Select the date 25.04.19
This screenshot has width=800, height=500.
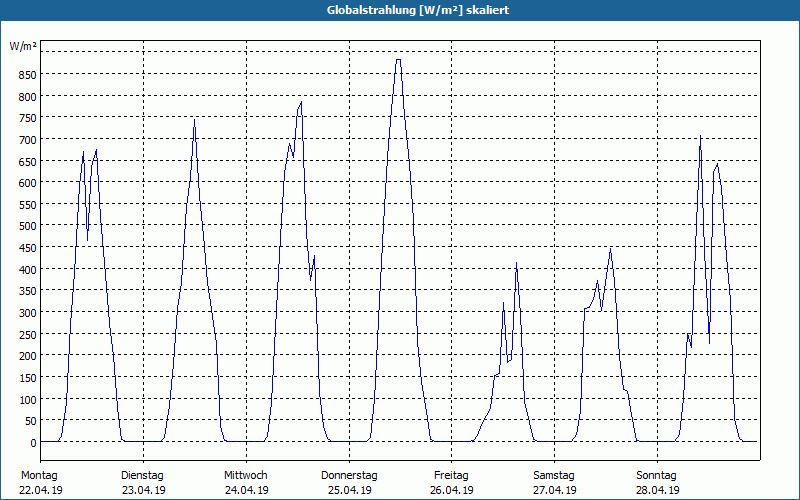coord(349,490)
